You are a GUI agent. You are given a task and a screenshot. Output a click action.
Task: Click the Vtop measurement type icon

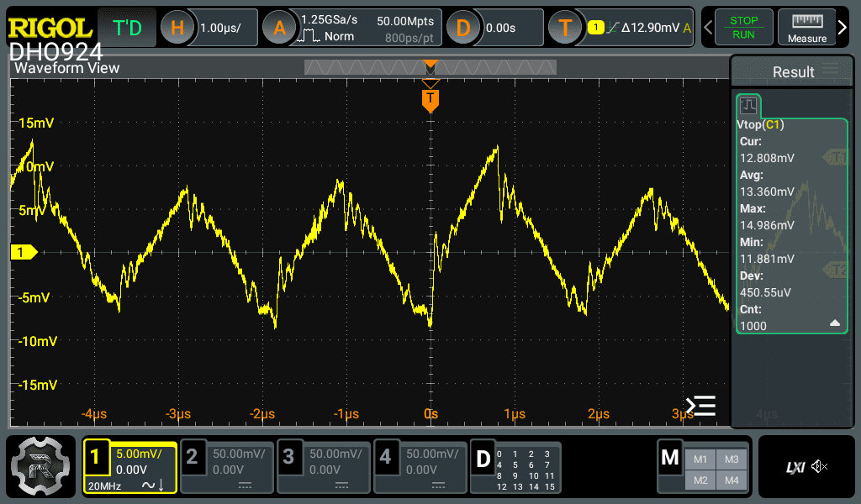(x=747, y=105)
